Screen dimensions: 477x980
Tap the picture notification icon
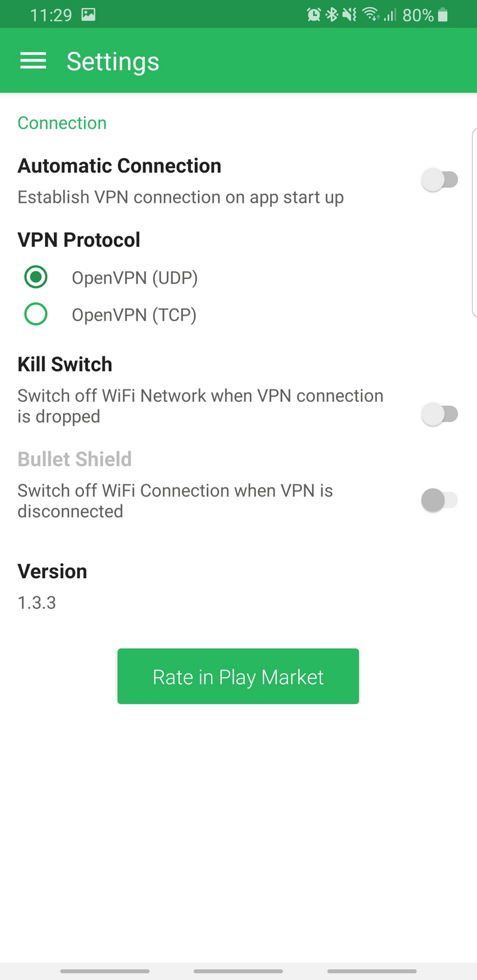coord(88,14)
